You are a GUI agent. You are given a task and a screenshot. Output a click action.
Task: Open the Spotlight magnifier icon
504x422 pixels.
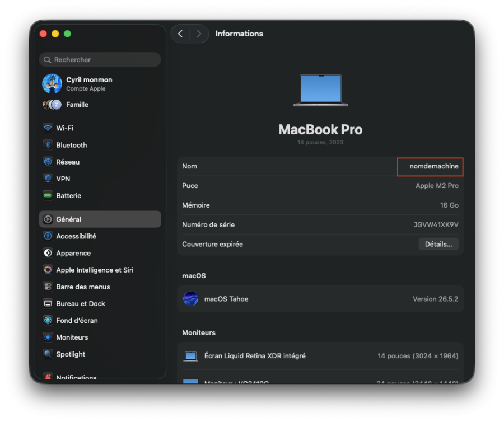pos(48,354)
